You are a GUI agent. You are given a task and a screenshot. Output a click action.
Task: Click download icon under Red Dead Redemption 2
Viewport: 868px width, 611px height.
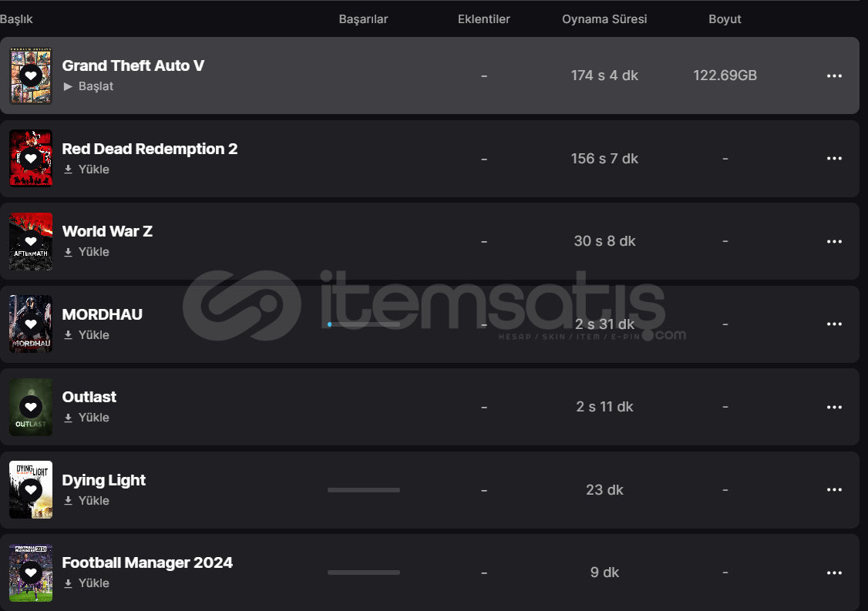click(68, 170)
